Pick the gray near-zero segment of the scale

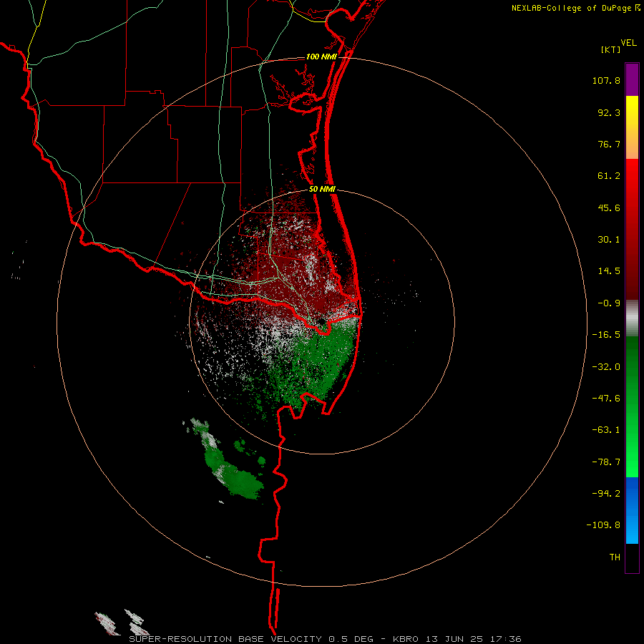coord(632,318)
